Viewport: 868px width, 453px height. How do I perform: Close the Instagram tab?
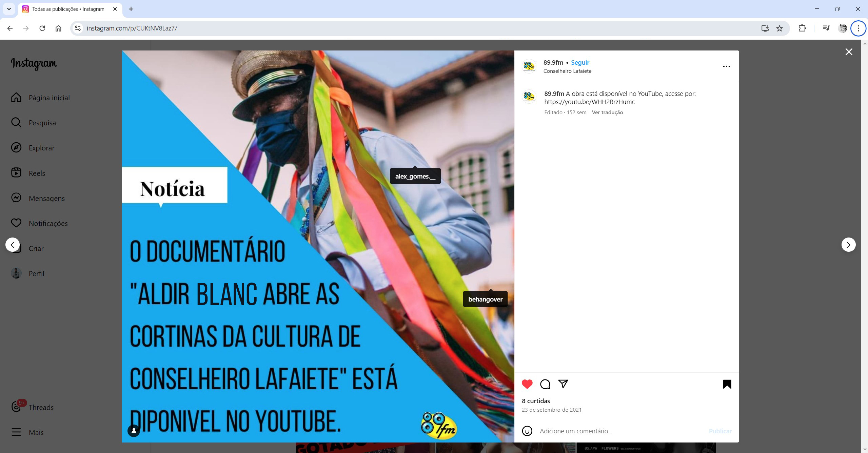pyautogui.click(x=115, y=9)
